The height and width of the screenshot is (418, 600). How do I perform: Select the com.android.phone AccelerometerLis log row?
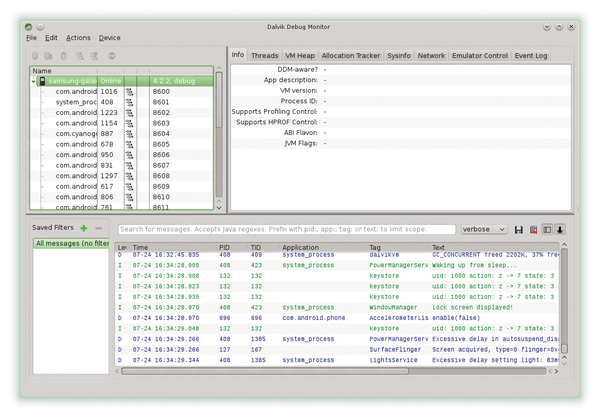pos(337,318)
